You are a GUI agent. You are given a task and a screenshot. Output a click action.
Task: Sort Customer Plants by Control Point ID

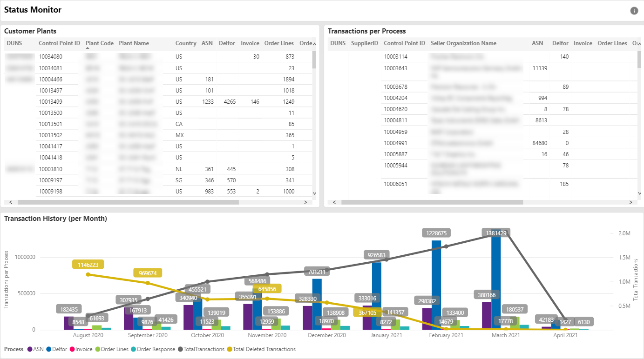60,43
